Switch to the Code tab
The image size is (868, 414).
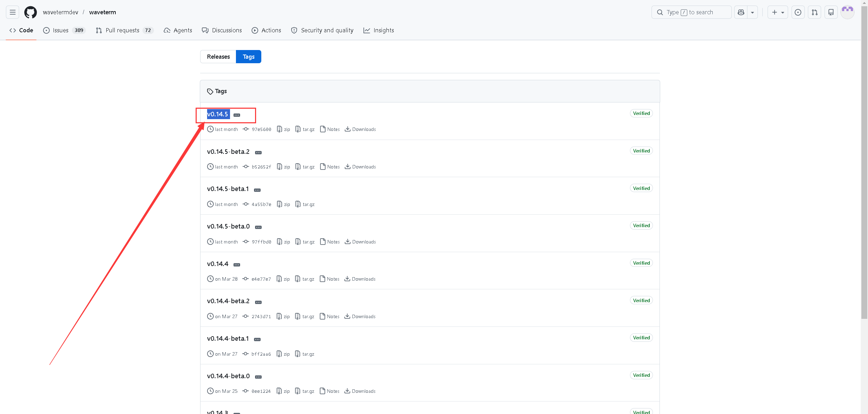pos(21,30)
